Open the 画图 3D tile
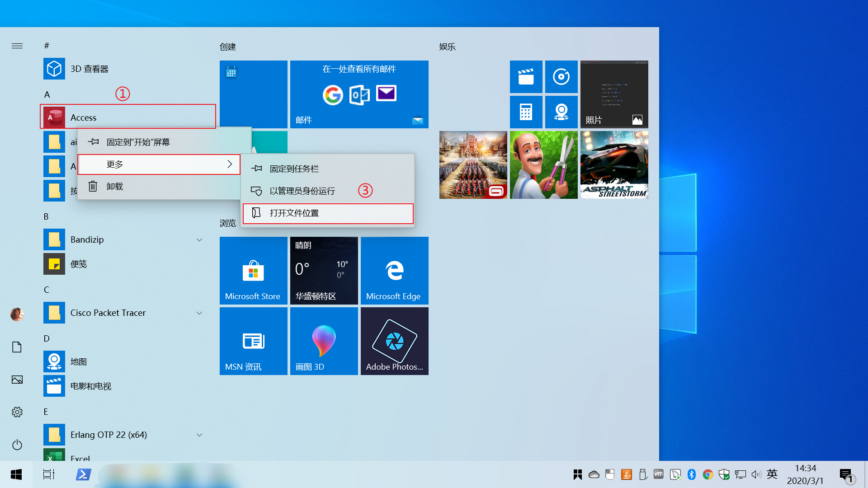868x488 pixels. 324,341
